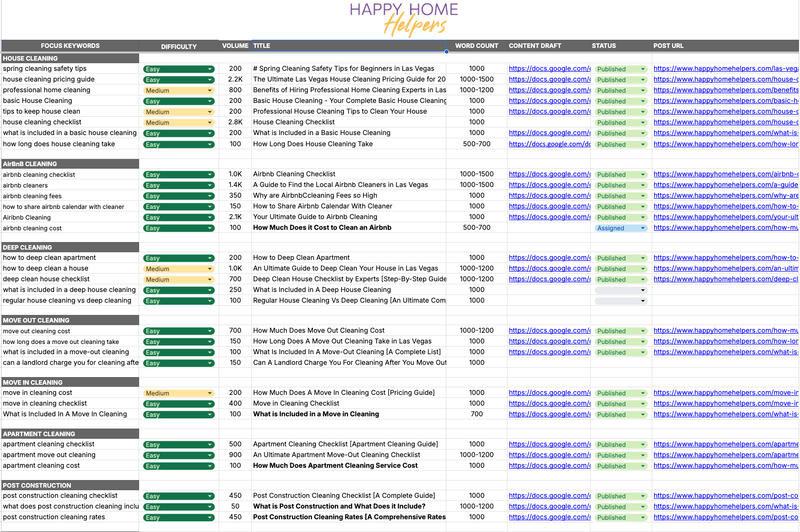The width and height of the screenshot is (800, 532).
Task: Open the Assigned status dropdown
Action: (643, 228)
